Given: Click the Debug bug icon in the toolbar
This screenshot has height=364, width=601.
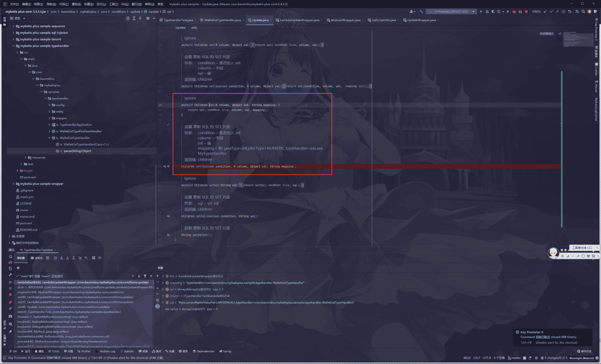Looking at the screenshot, I should tap(487, 12).
